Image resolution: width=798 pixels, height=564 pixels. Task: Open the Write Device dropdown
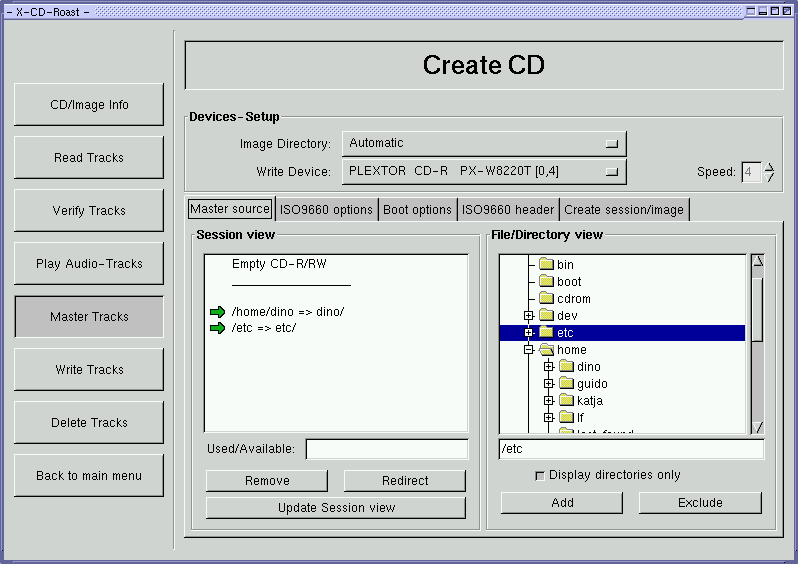tap(484, 172)
